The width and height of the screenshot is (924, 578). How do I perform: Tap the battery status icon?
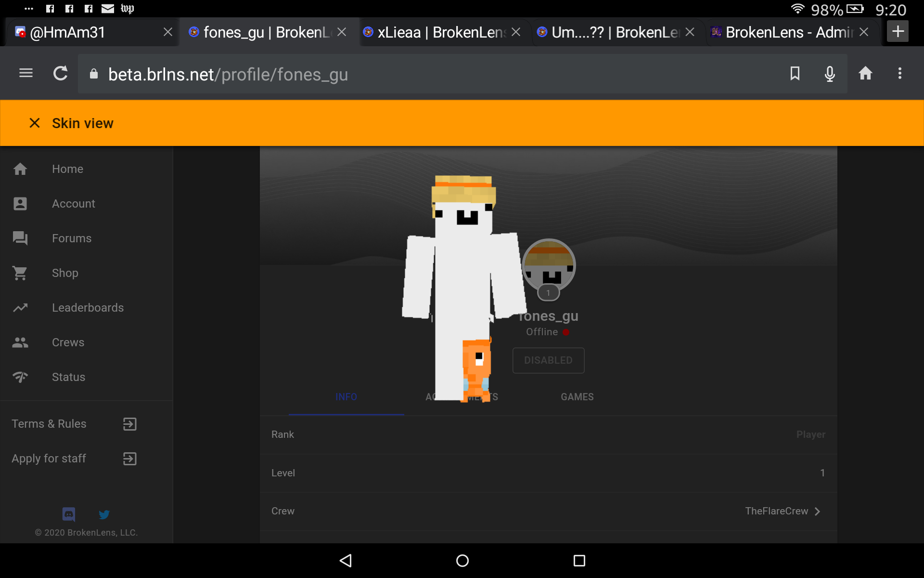point(855,9)
